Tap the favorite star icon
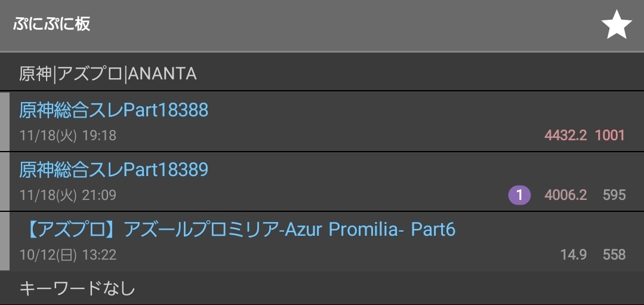 pyautogui.click(x=616, y=26)
